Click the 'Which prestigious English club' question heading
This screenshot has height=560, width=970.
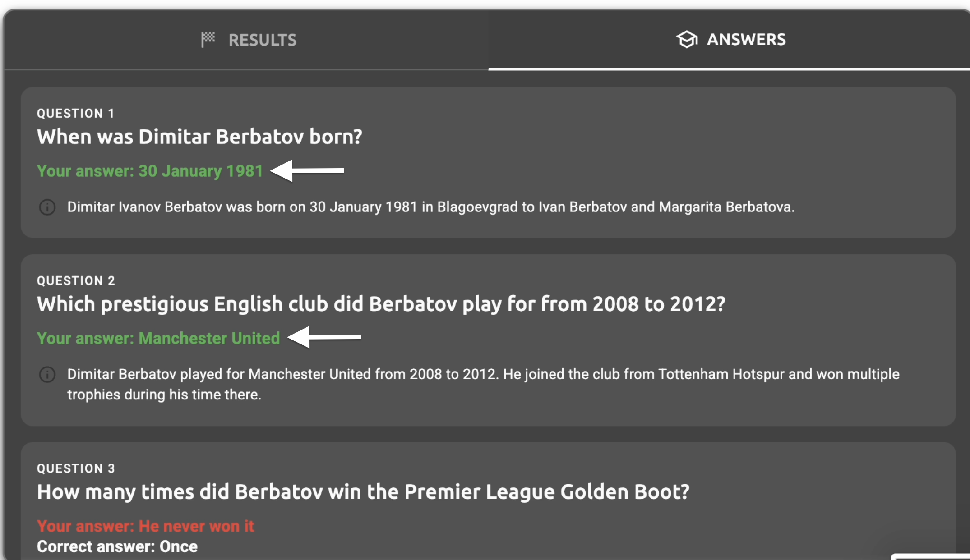point(381,304)
